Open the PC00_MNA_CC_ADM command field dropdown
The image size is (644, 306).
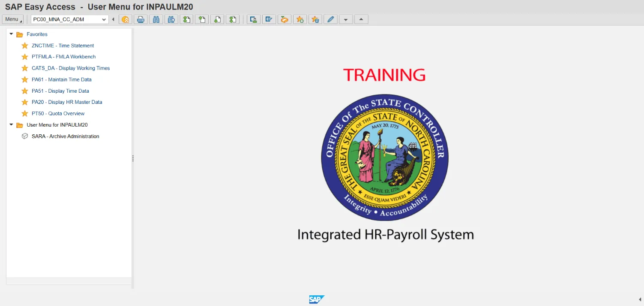tap(104, 20)
